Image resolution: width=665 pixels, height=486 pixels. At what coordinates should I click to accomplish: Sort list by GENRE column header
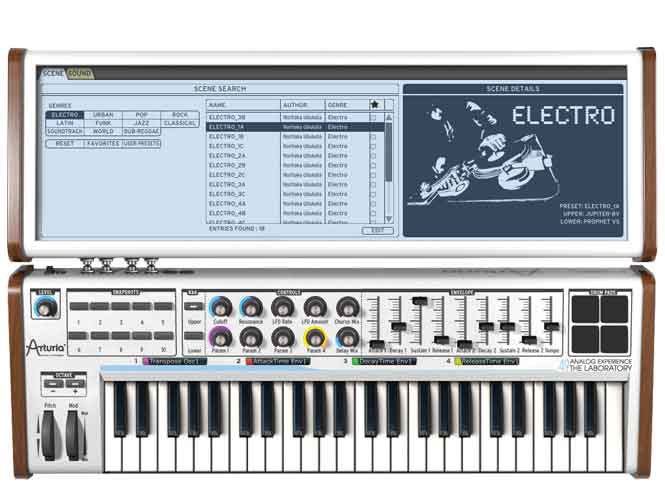click(346, 104)
